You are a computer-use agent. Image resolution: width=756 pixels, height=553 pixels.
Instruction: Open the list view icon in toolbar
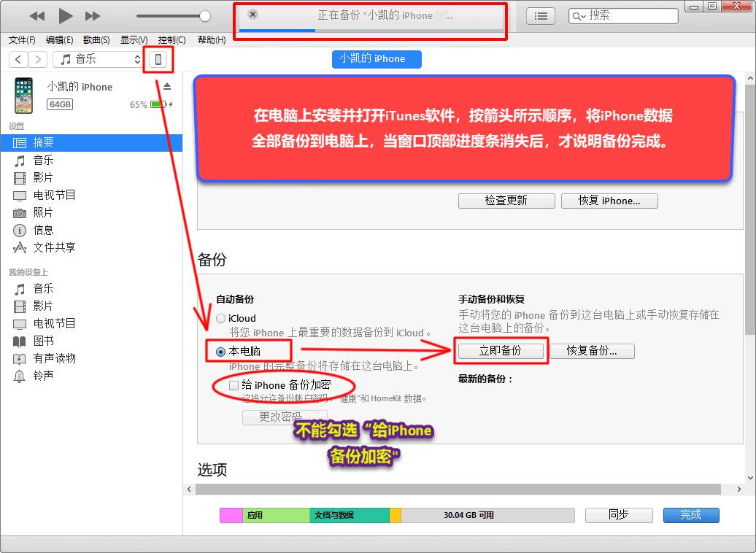(x=540, y=15)
